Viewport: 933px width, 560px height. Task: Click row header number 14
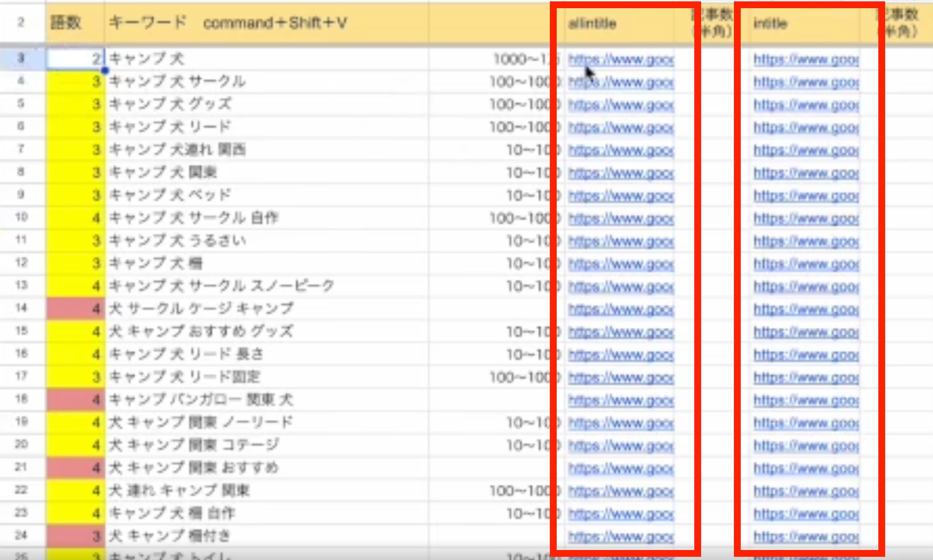click(21, 308)
